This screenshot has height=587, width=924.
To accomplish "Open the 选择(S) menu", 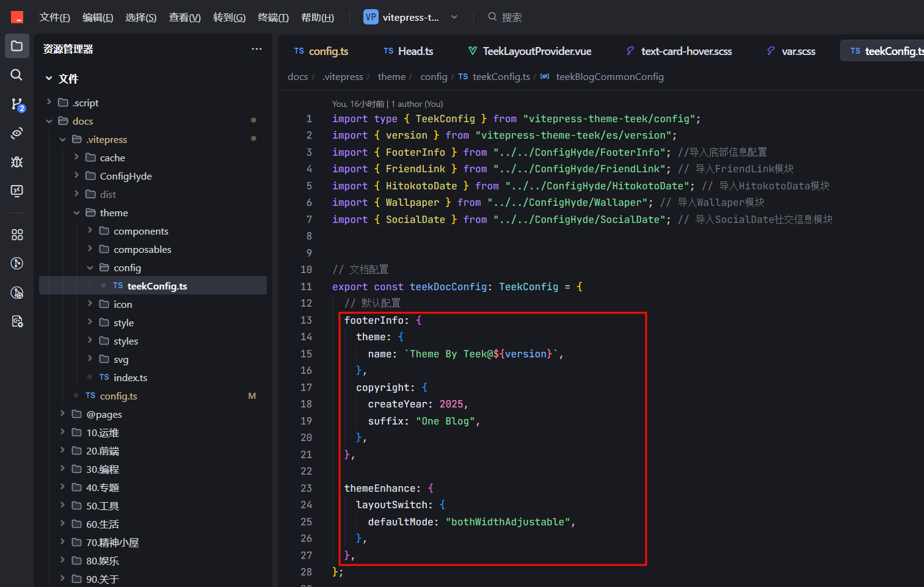I will click(x=141, y=17).
